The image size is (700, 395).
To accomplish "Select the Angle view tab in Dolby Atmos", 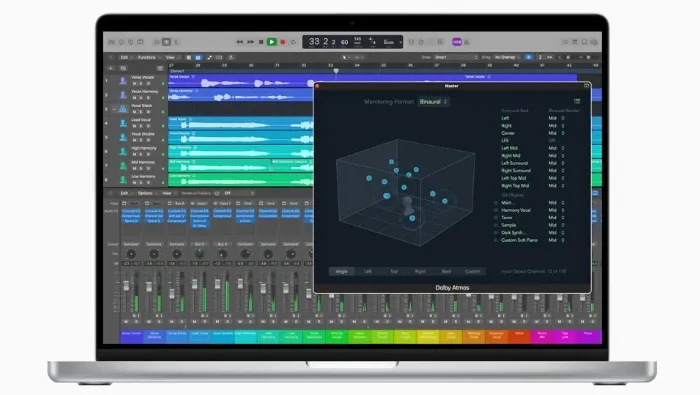I will click(342, 271).
